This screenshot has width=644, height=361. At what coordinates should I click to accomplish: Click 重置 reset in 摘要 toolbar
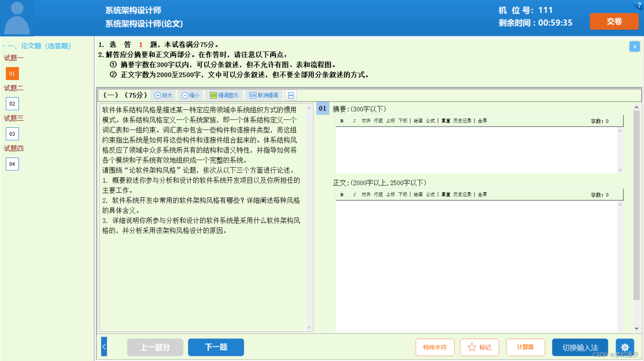446,121
